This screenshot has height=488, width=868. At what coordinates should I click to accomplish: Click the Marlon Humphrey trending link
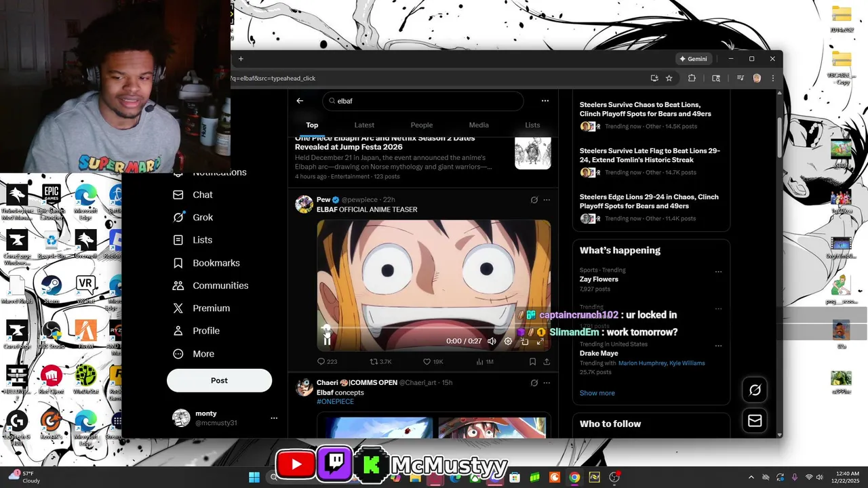coord(644,363)
